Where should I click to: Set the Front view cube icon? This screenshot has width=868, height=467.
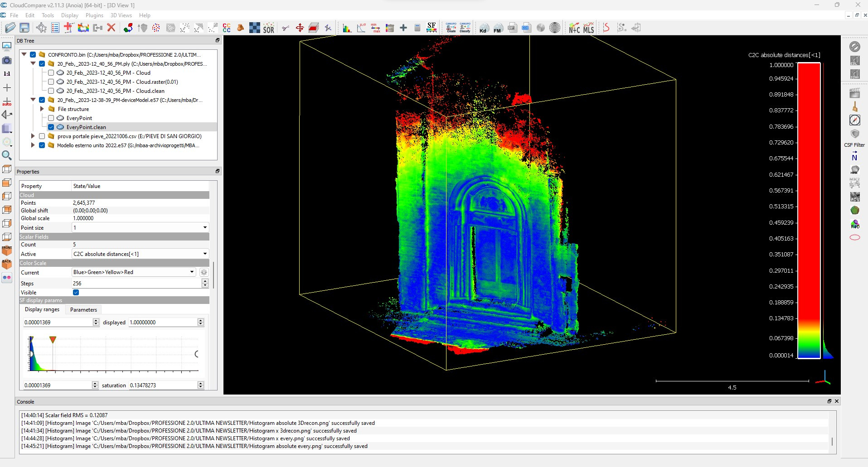(x=7, y=250)
